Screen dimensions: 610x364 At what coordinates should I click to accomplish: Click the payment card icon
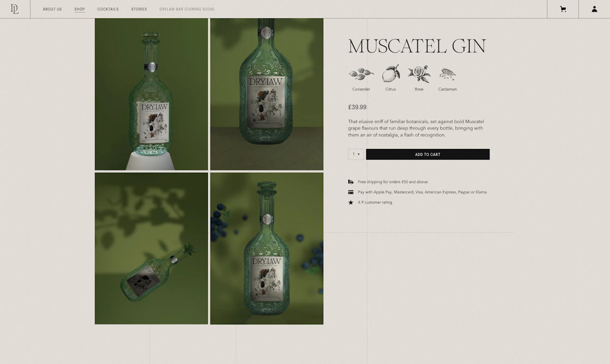click(351, 192)
